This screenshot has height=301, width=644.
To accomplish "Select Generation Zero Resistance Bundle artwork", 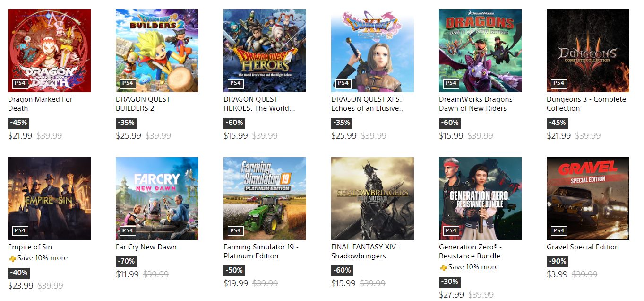I will pyautogui.click(x=480, y=198).
